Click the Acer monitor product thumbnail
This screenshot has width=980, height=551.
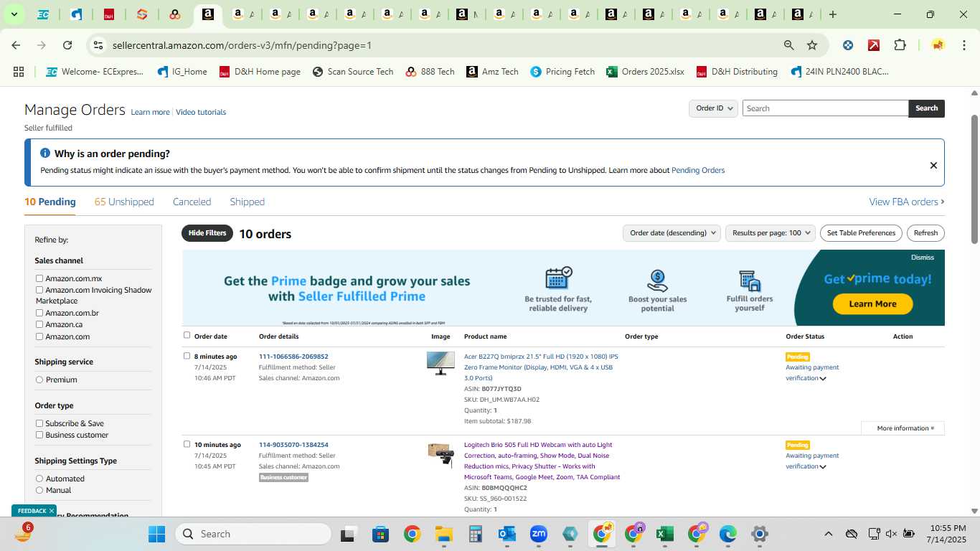coord(440,363)
